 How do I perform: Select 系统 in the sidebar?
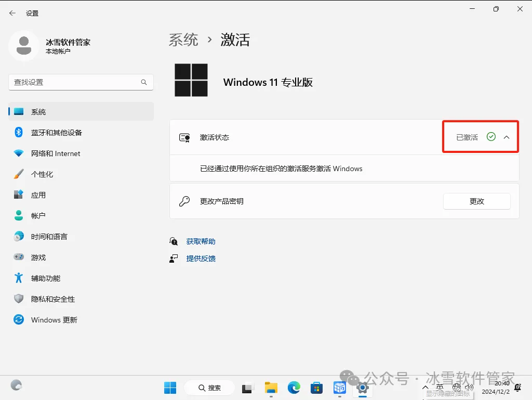point(81,112)
